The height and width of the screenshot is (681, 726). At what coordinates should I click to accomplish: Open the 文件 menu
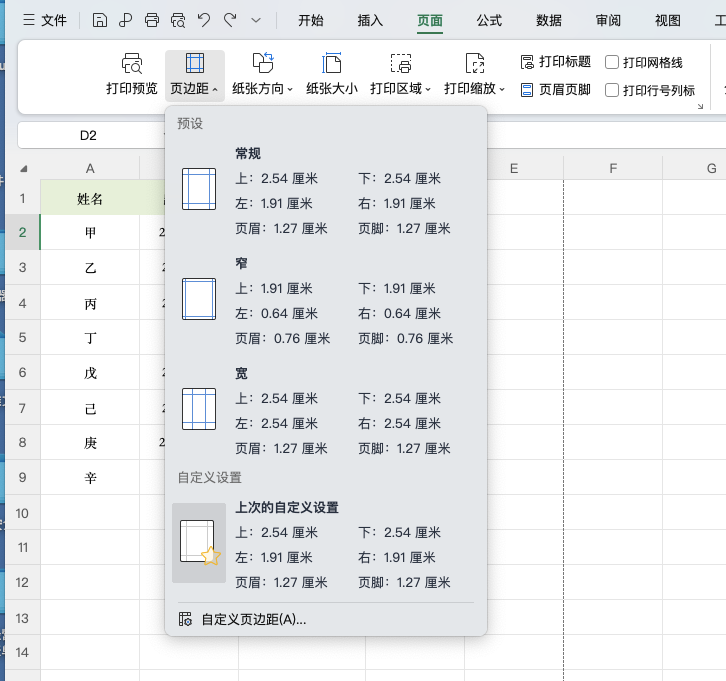[x=45, y=20]
